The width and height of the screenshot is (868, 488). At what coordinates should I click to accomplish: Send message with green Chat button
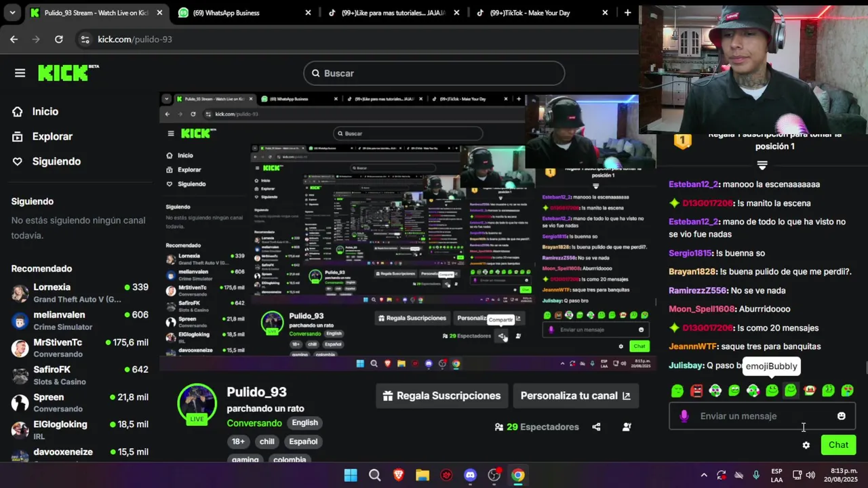coord(838,445)
